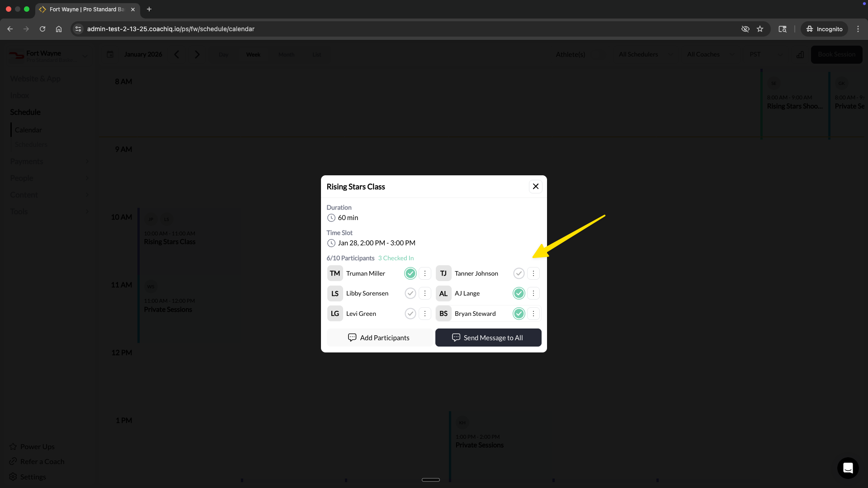Screen dimensions: 868x488
Task: Click Add Participants button
Action: coord(379,338)
